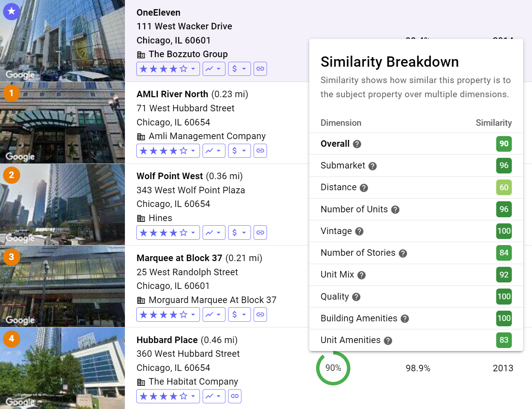Click the help icon next to Vintage

point(359,231)
